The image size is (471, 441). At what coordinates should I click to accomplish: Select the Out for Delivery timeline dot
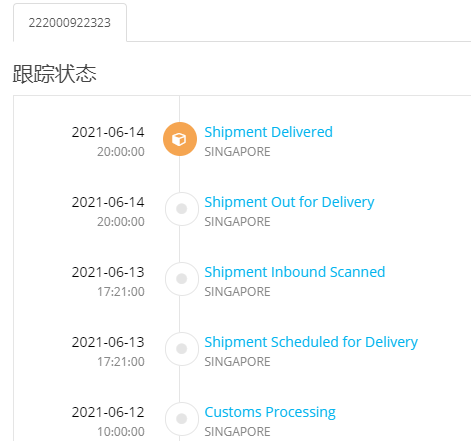coord(182,209)
